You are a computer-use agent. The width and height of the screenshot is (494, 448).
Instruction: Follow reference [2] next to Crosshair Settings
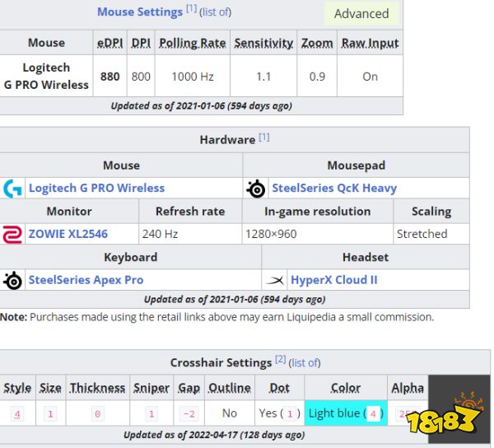(281, 360)
